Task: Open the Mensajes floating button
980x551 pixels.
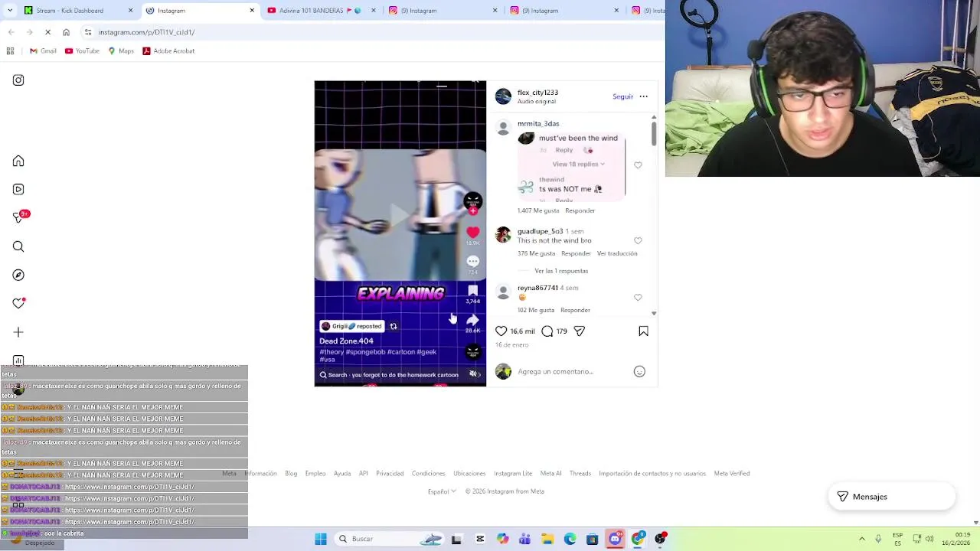Action: [x=892, y=497]
